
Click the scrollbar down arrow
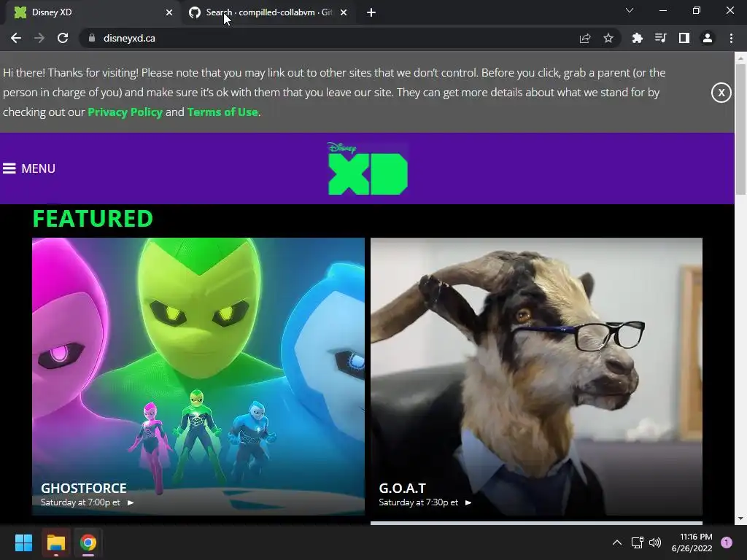pyautogui.click(x=740, y=518)
